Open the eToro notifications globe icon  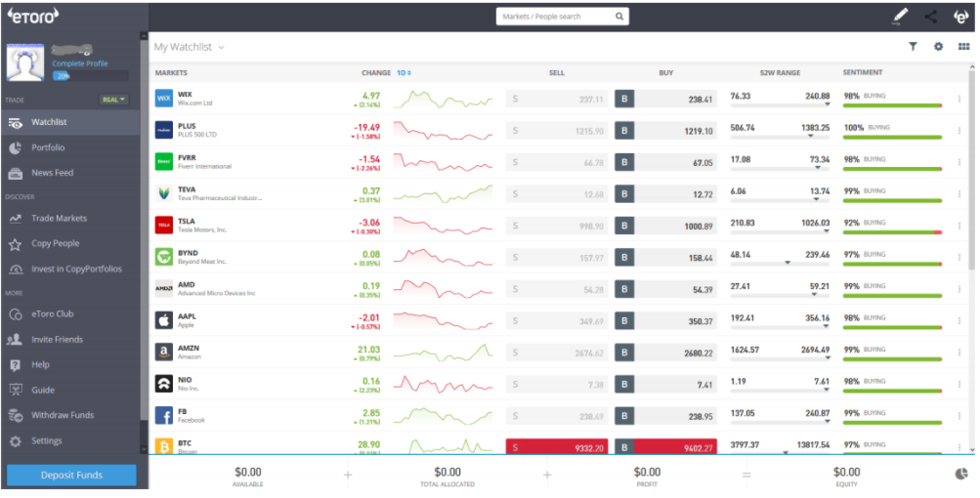point(960,17)
